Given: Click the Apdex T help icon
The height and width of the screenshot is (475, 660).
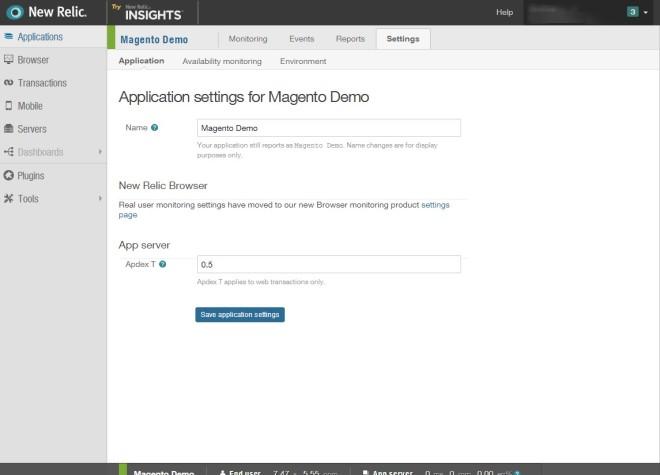Looking at the screenshot, I should tap(162, 265).
